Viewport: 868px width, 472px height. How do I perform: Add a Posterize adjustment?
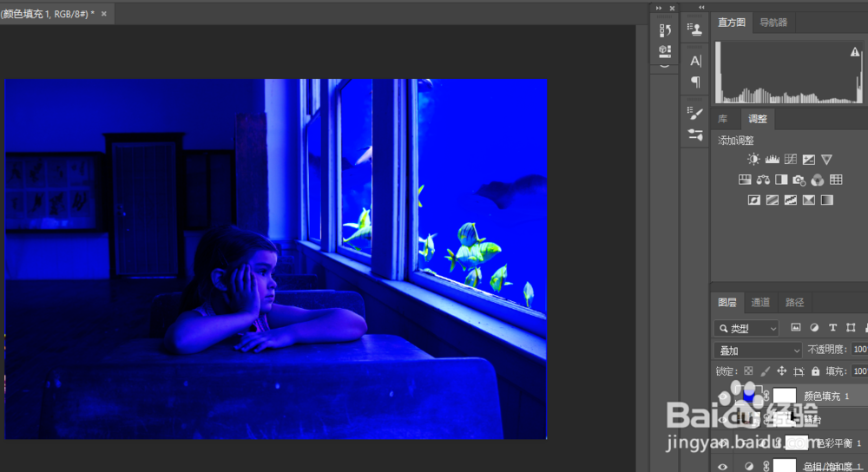773,200
